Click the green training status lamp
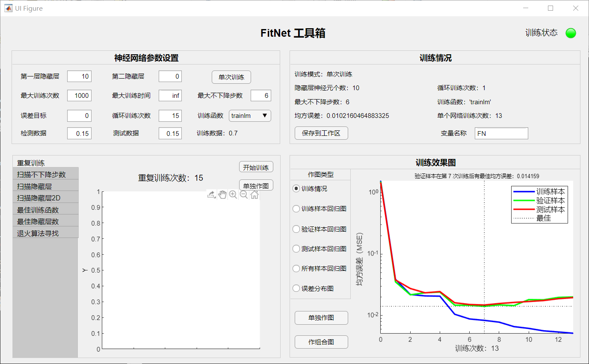 tap(571, 33)
